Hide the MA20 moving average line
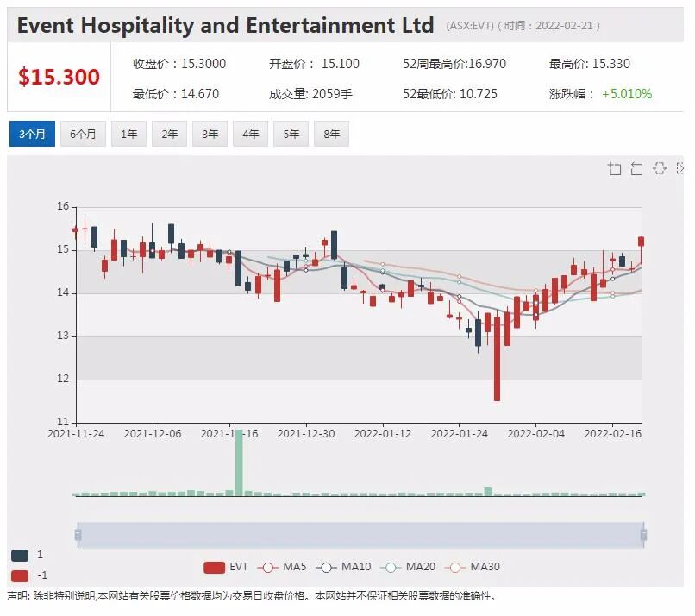The image size is (695, 616). (x=408, y=567)
